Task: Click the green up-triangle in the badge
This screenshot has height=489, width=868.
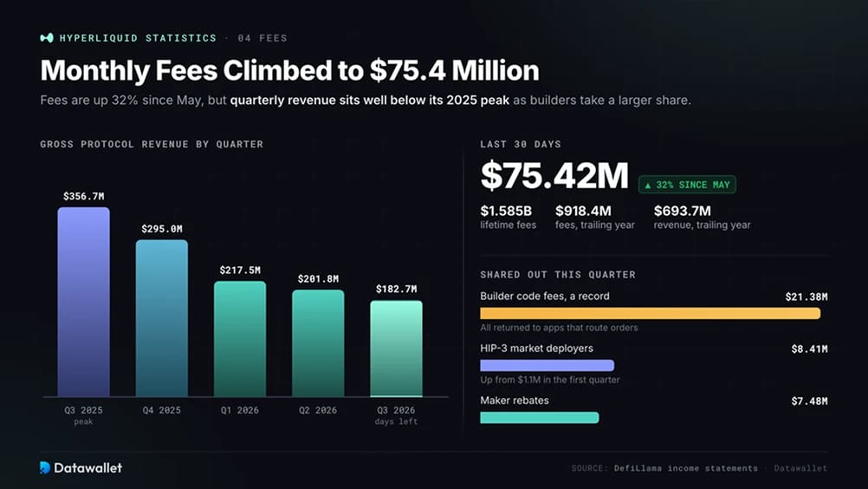Action: click(x=648, y=186)
